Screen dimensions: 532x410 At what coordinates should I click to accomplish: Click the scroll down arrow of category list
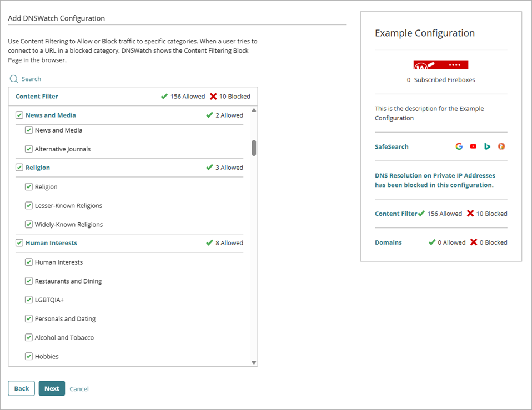click(x=254, y=362)
